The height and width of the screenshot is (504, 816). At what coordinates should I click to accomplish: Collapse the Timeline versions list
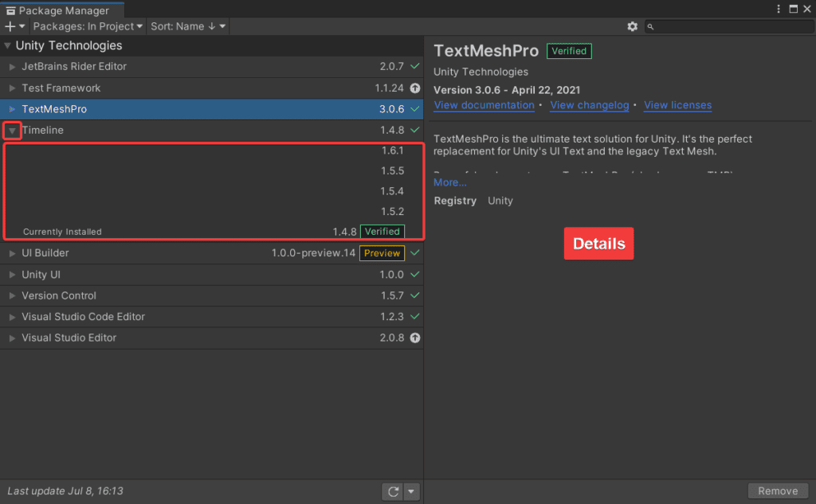tap(12, 131)
